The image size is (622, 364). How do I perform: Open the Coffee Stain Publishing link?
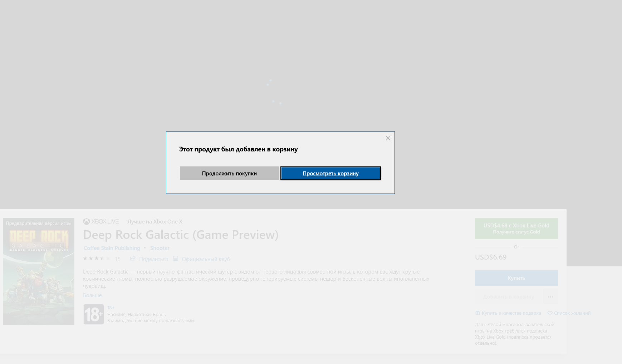(112, 248)
